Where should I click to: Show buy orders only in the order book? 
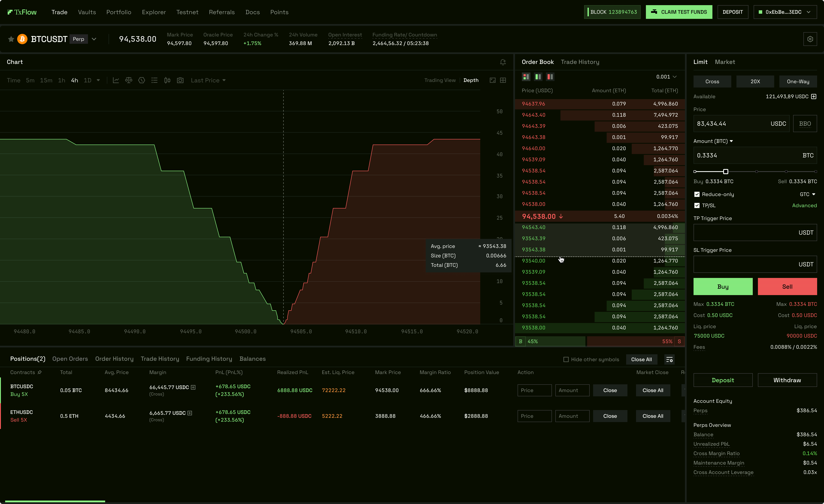538,77
